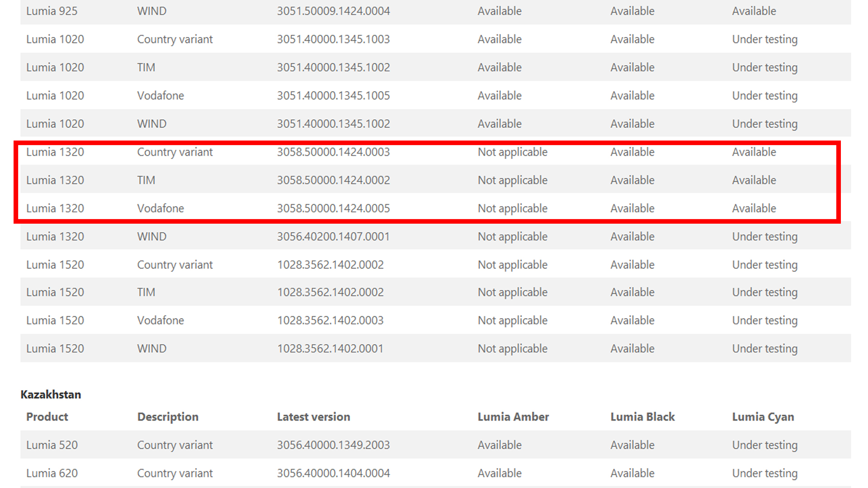Click Lumia 1520 WIND version 1028.3562.1402.0001

coord(330,348)
